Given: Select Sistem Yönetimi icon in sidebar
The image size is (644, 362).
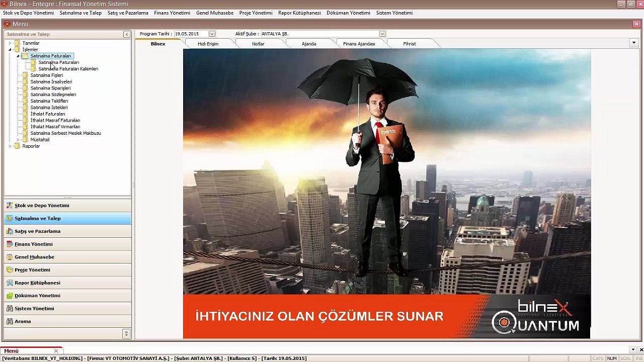Looking at the screenshot, I should click(10, 309).
